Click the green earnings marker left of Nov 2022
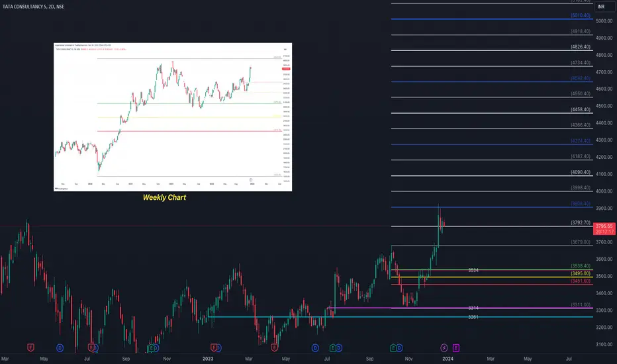The image size is (617, 364). pyautogui.click(x=151, y=348)
